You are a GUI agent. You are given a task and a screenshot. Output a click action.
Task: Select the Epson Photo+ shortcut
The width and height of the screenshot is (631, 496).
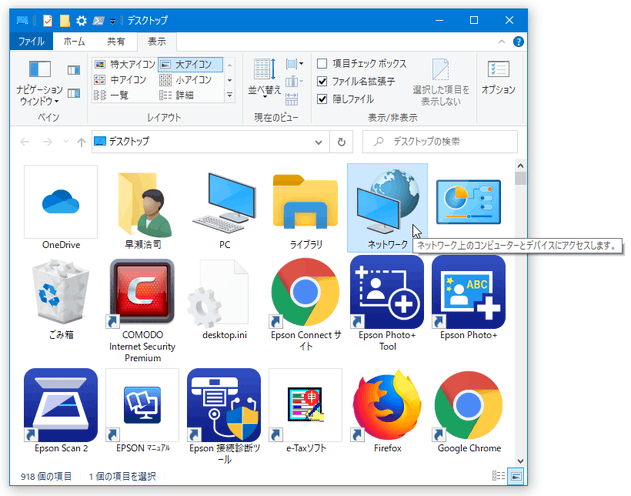[x=469, y=298]
